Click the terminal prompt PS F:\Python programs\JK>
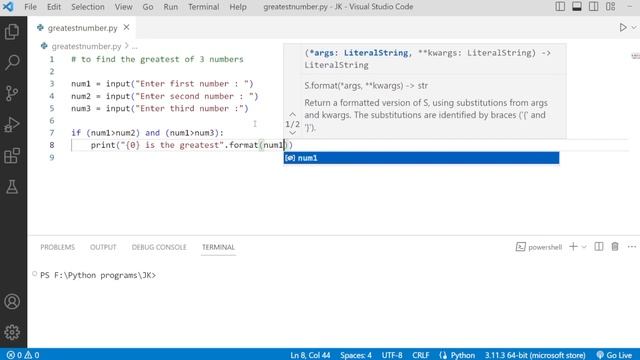The width and height of the screenshot is (640, 360). click(98, 275)
